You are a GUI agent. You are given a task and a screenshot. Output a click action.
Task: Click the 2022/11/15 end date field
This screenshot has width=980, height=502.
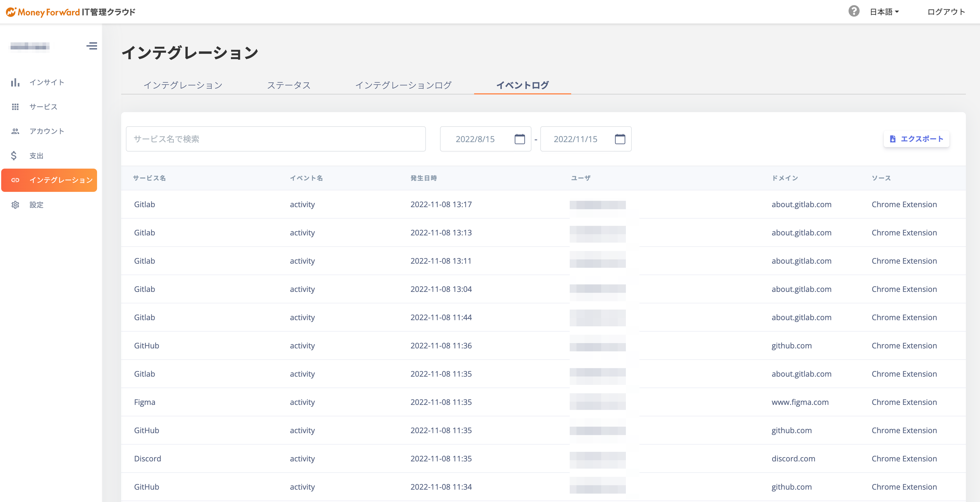pyautogui.click(x=586, y=139)
